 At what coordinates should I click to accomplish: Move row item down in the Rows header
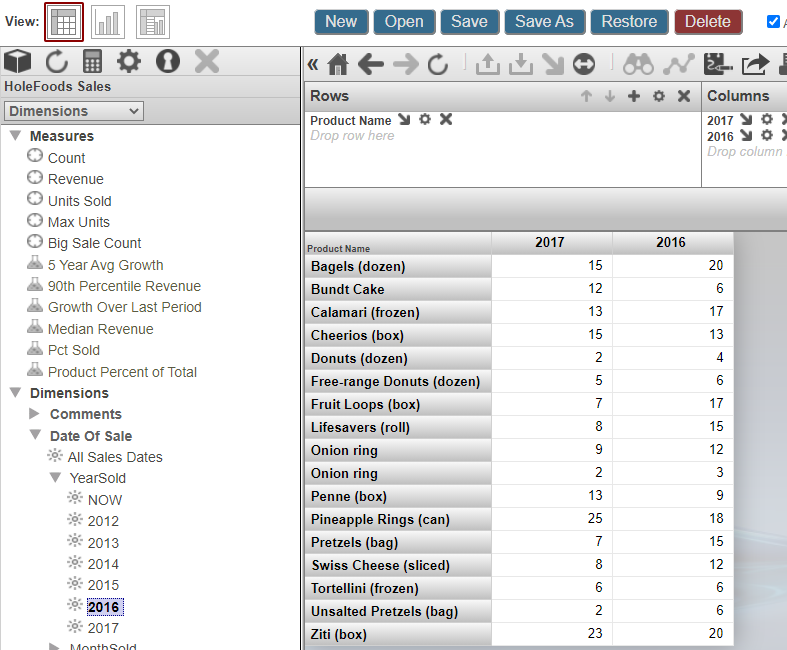[x=610, y=96]
